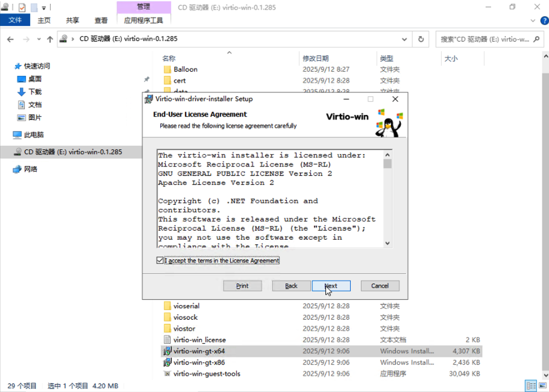Open the help question mark icon
This screenshot has width=549, height=392.
coord(544,20)
